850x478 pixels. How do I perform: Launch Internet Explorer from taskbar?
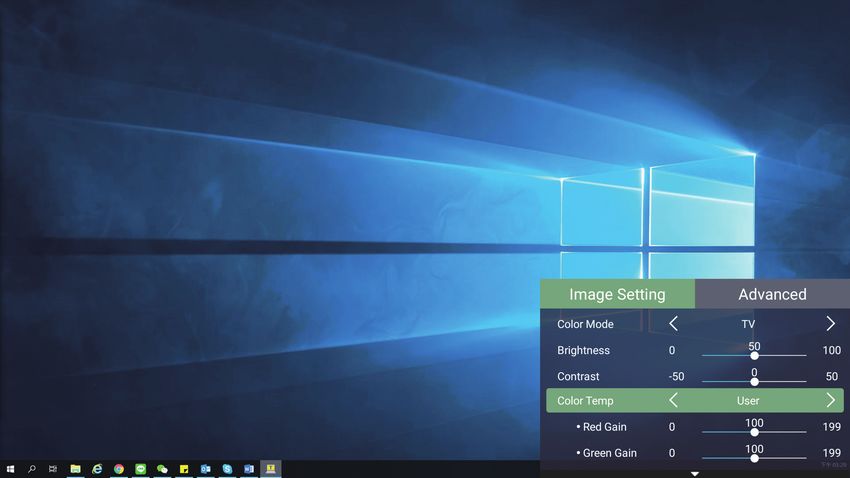coord(97,469)
